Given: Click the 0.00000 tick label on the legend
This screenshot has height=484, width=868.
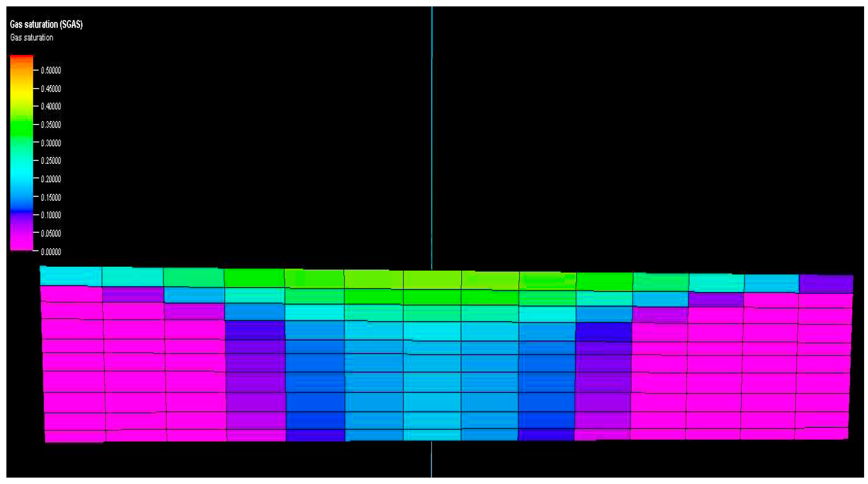Looking at the screenshot, I should point(51,252).
